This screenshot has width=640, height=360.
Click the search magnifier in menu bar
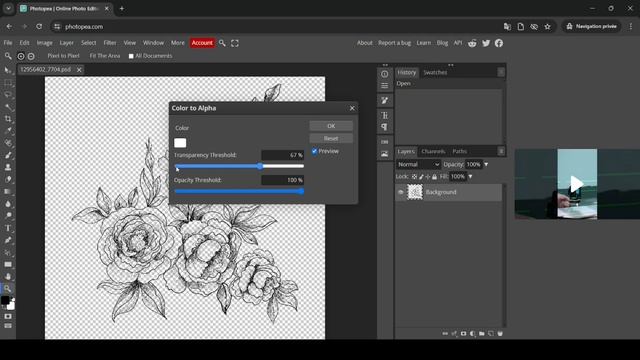click(222, 43)
